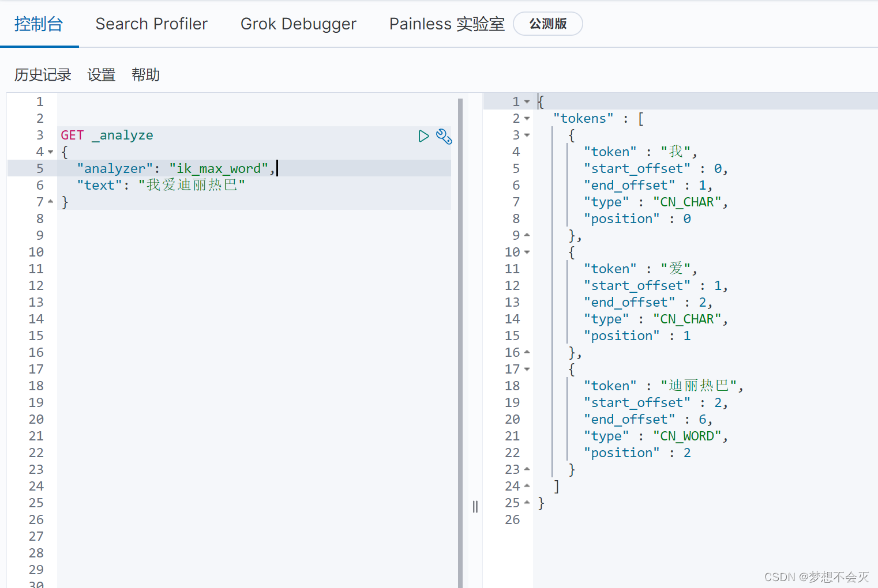Click "type" : "CN_CHAR" at output line 7
Image resolution: width=878 pixels, height=588 pixels.
click(656, 202)
